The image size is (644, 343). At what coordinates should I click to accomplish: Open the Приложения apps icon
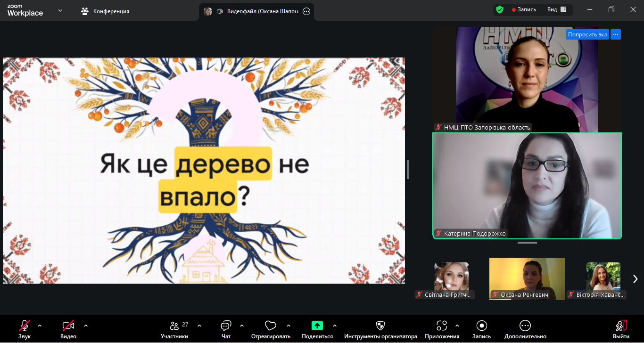(x=442, y=326)
